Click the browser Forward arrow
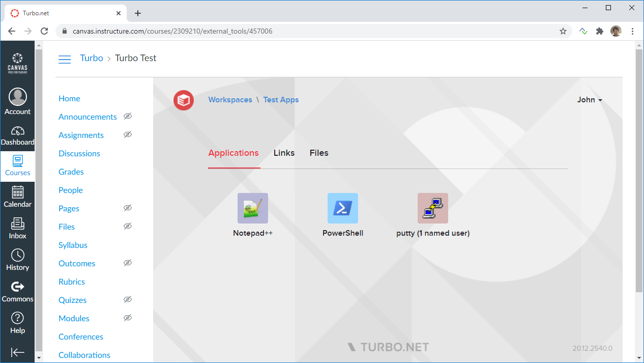644x363 pixels. click(x=28, y=31)
